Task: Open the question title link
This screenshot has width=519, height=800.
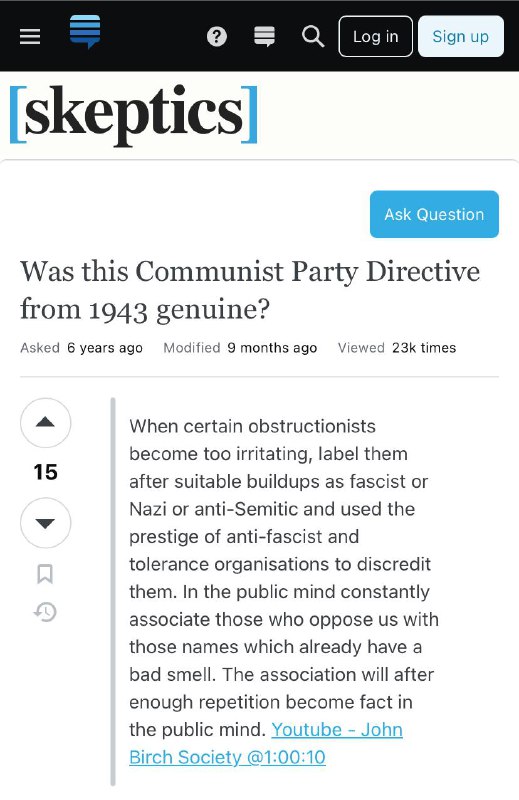Action: coord(250,290)
